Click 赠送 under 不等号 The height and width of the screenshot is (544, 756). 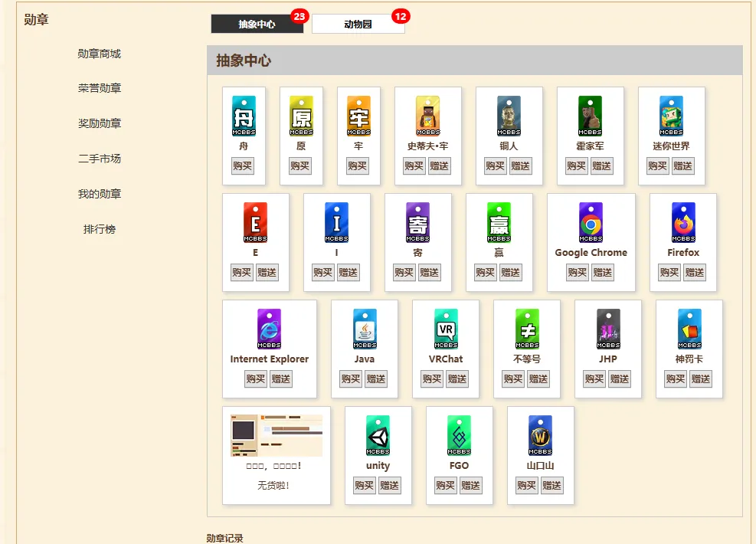click(538, 379)
